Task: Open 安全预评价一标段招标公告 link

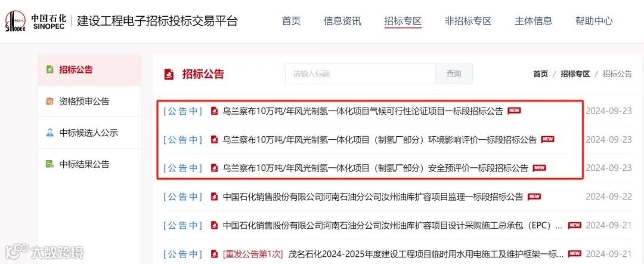Action: point(376,168)
